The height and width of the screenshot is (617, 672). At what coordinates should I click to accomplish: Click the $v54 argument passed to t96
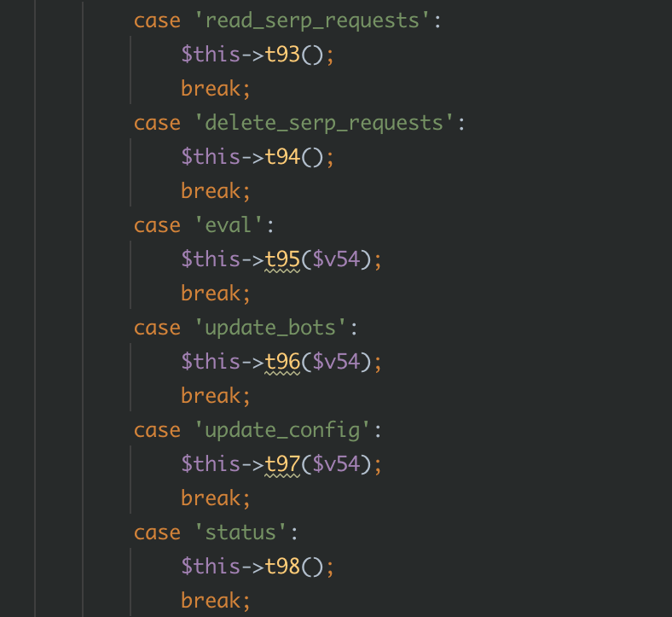click(x=336, y=362)
